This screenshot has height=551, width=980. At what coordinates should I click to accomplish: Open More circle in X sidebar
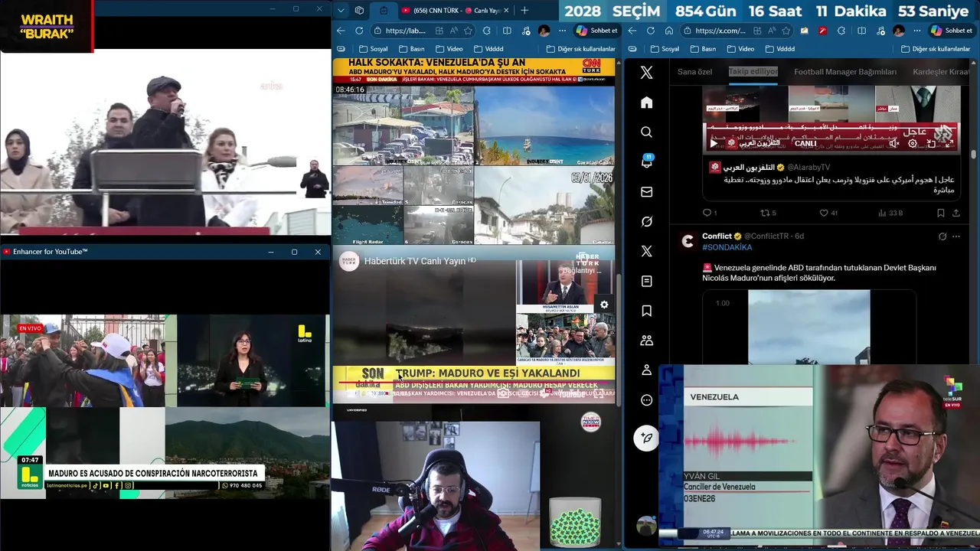[646, 400]
